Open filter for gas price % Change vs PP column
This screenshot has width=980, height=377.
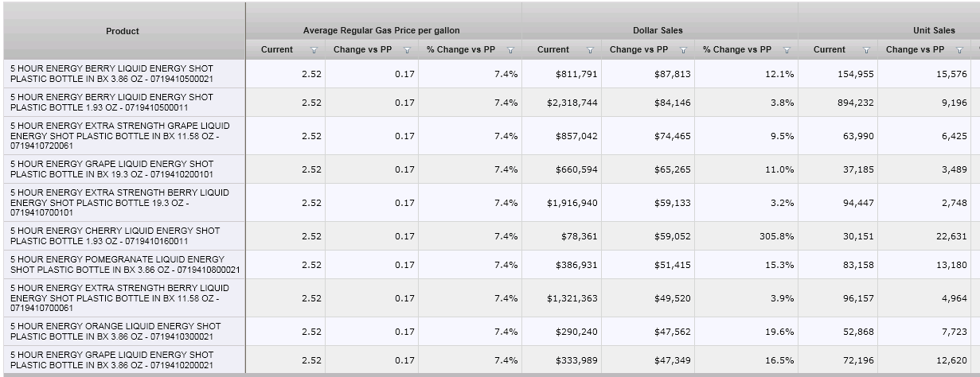point(510,50)
